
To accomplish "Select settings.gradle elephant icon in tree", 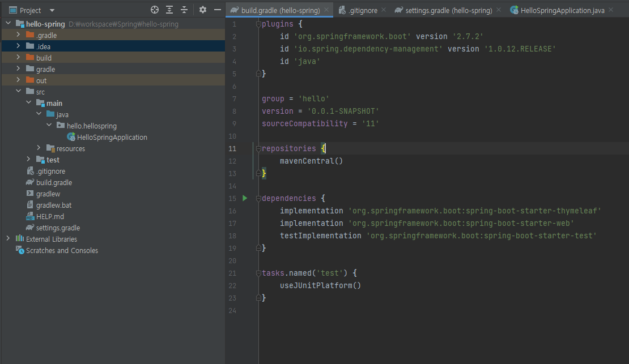I will click(30, 228).
